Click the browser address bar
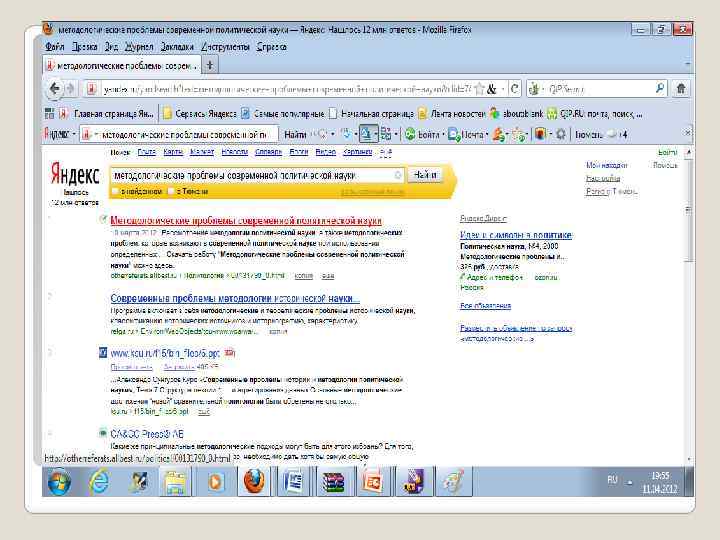720x540 pixels. tap(287, 89)
